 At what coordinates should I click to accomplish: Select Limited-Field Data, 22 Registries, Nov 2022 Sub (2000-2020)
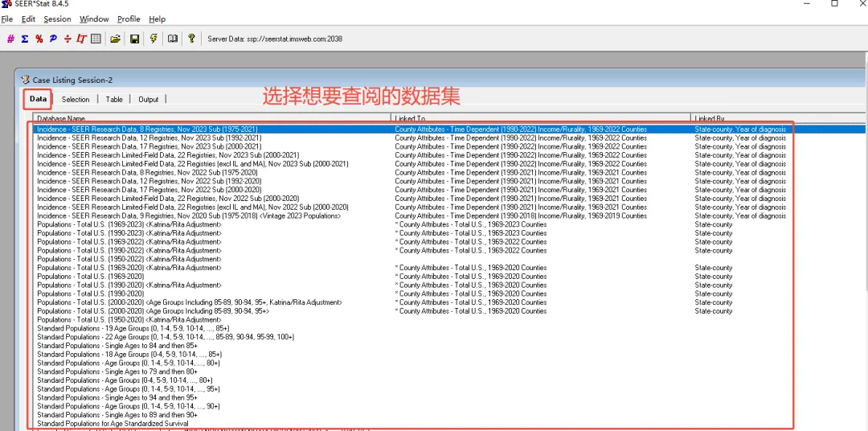pos(168,199)
